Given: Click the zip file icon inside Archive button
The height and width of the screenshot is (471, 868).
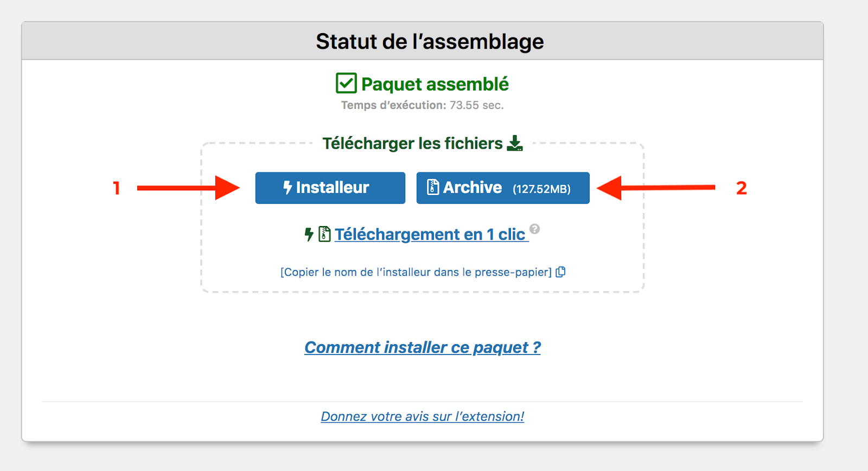Looking at the screenshot, I should [432, 187].
